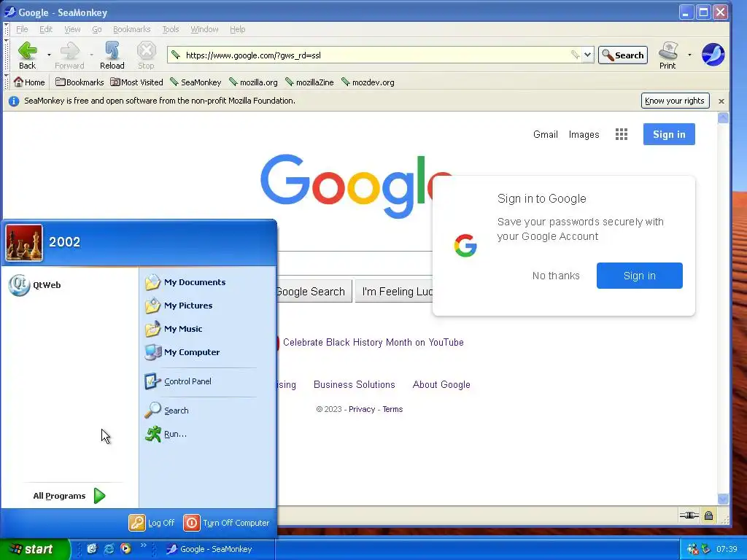Click the Back arrow icon
The image size is (747, 560).
click(27, 50)
